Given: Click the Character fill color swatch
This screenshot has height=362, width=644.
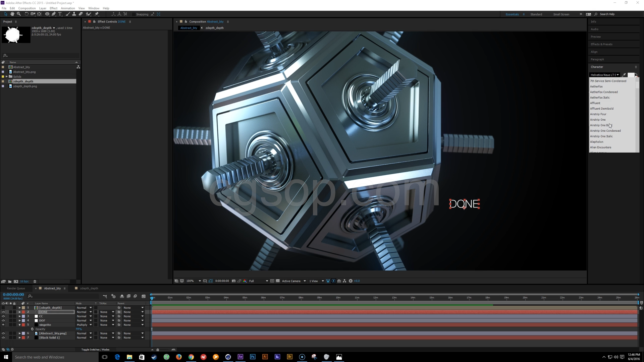Looking at the screenshot, I should 631,75.
